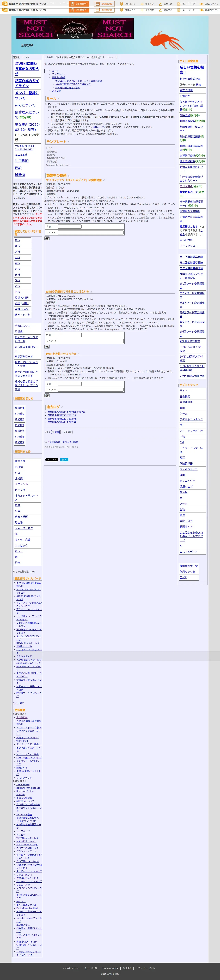Image resolution: width=220 pixels, height=980 pixels.
Task: Click the 名前 field in the ロストメディア comment form
Action: pyautogui.click(x=70, y=226)
